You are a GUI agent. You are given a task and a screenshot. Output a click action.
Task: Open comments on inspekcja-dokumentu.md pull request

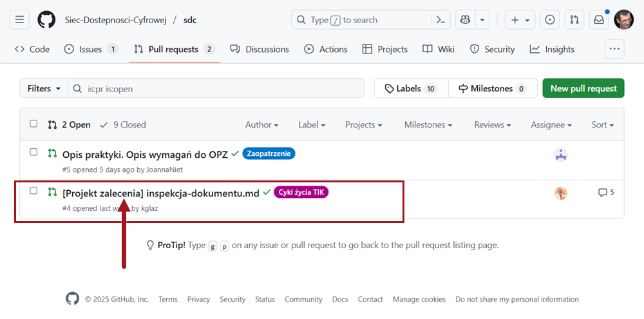(x=606, y=192)
